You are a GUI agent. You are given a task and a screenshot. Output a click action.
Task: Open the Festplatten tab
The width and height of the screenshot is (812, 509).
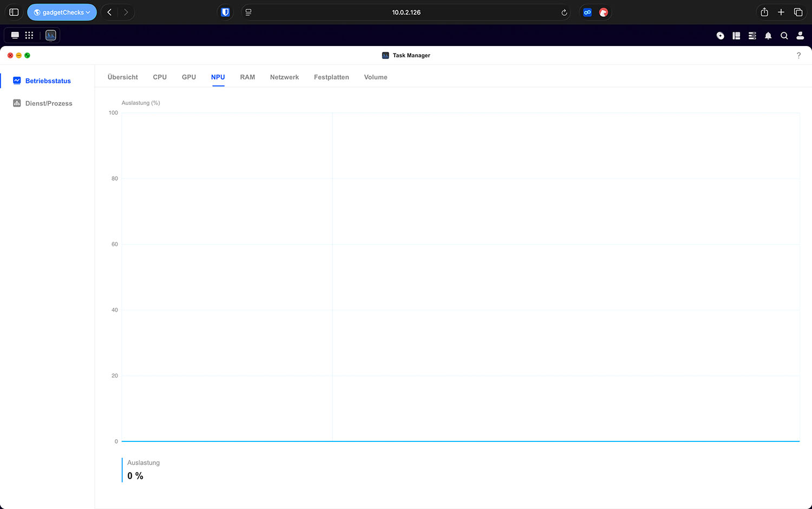pyautogui.click(x=331, y=77)
